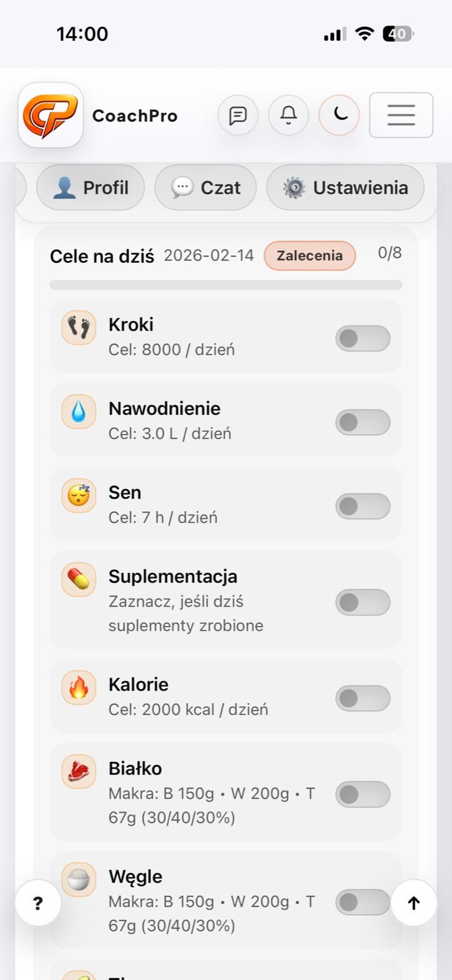
Task: Toggle the Nawodnienie goal switch
Action: click(x=363, y=422)
